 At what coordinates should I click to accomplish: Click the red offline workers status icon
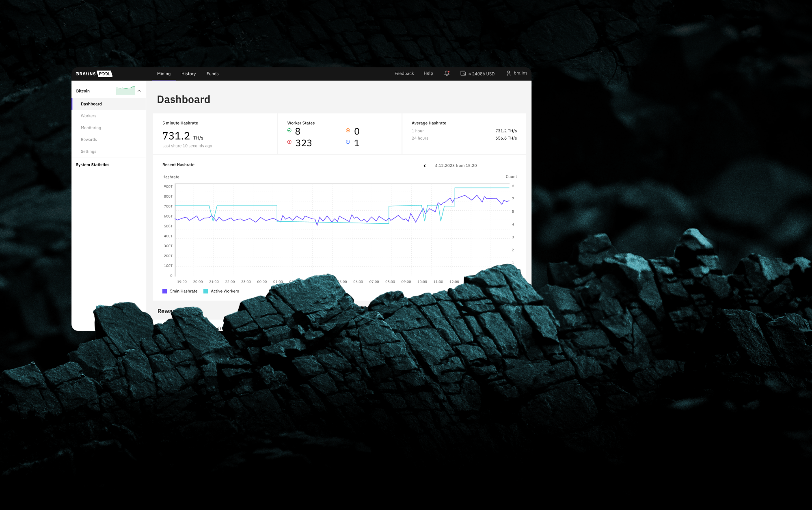point(289,142)
